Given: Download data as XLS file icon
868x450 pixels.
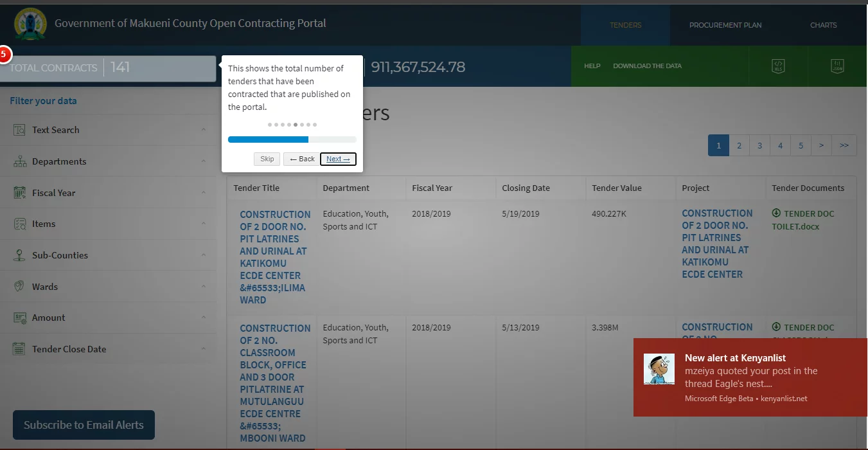Looking at the screenshot, I should [777, 66].
